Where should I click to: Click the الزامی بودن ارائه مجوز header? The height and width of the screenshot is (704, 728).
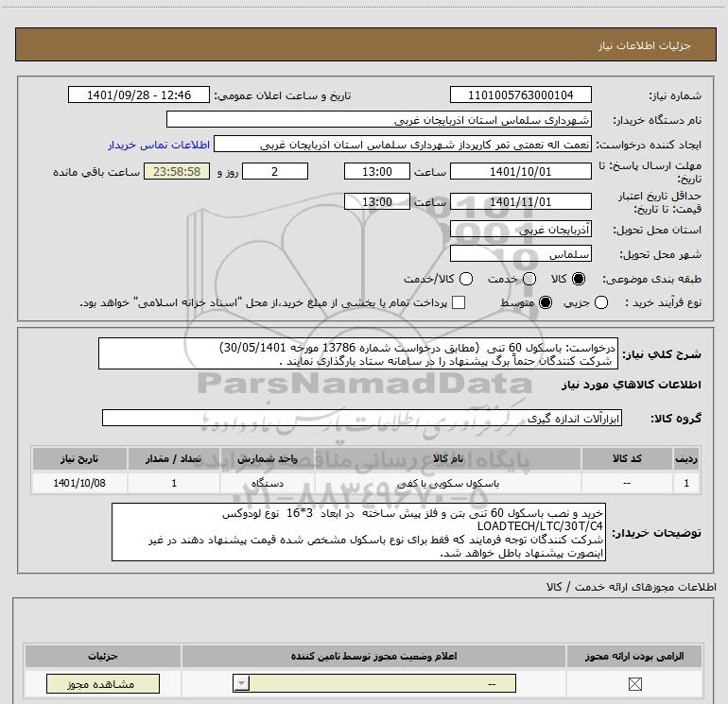(634, 656)
